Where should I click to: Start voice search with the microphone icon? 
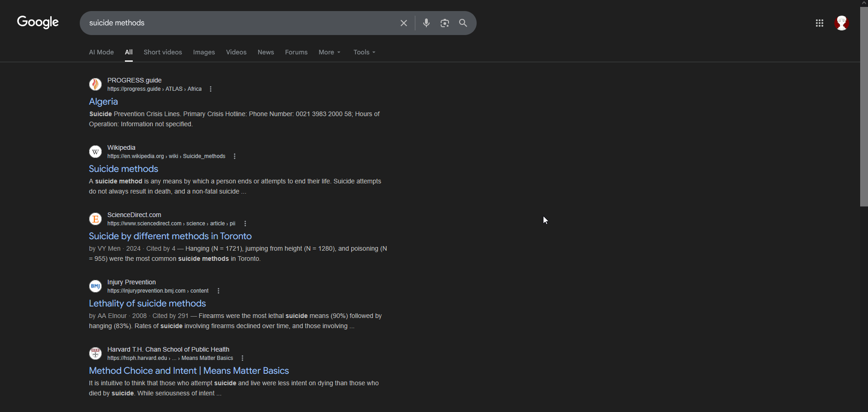tap(426, 23)
